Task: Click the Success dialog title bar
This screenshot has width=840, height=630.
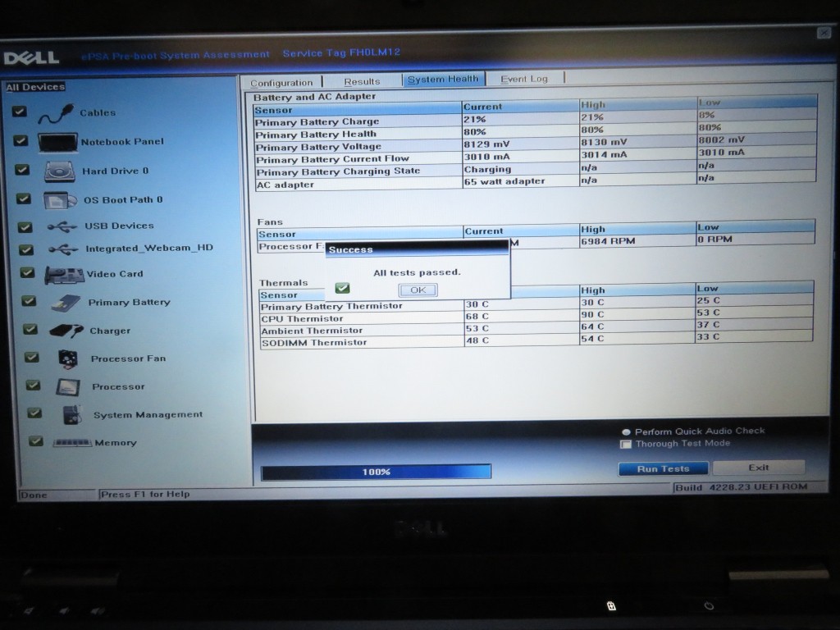Action: (x=417, y=249)
